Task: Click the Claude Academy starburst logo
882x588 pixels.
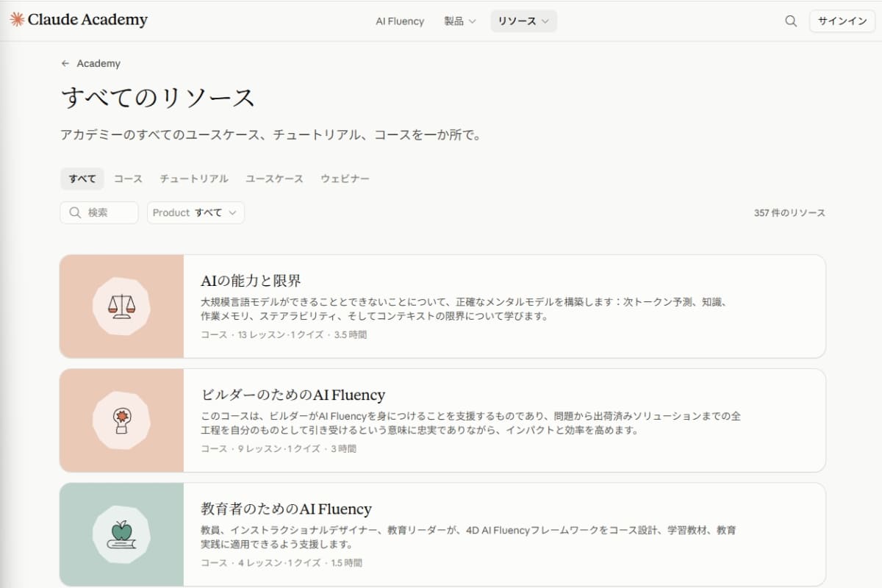Action: pyautogui.click(x=17, y=20)
